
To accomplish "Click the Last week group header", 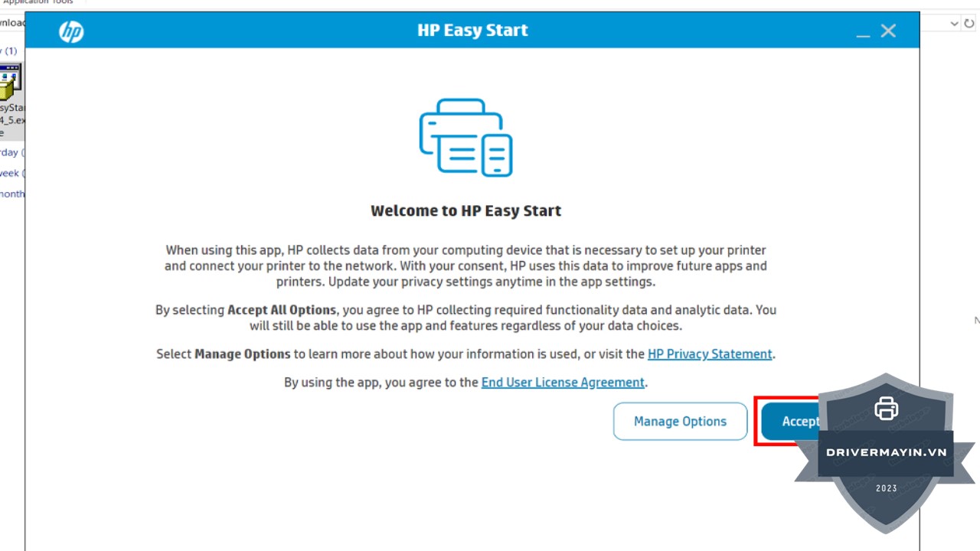I will click(x=11, y=173).
